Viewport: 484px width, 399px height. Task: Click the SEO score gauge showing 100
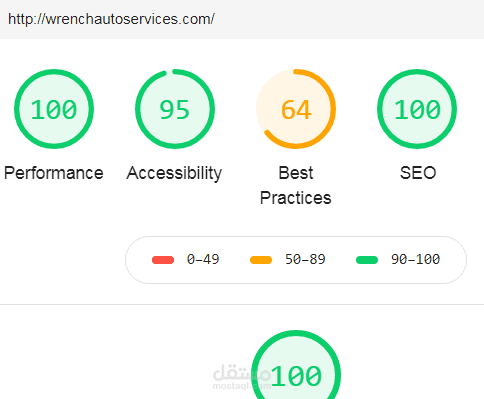pyautogui.click(x=417, y=109)
